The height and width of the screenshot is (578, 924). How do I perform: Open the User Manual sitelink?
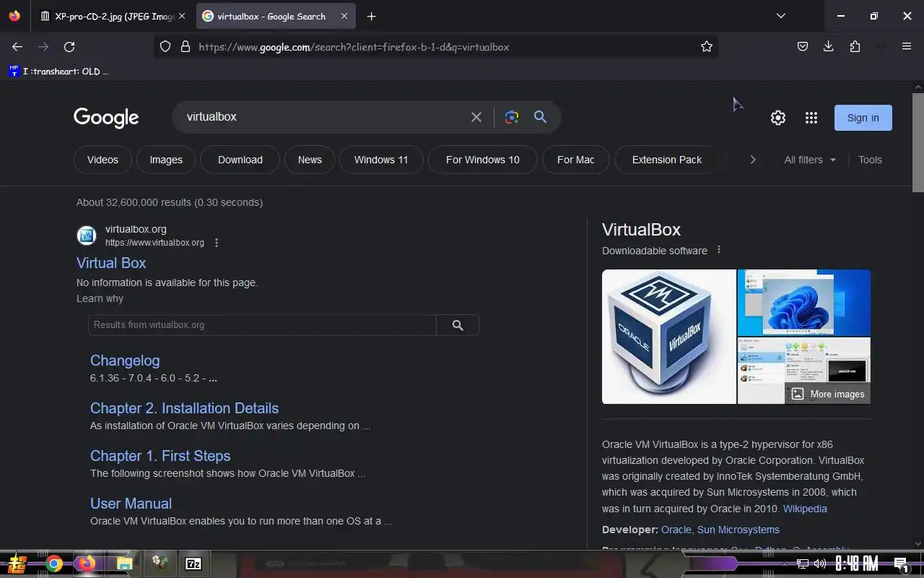131,504
